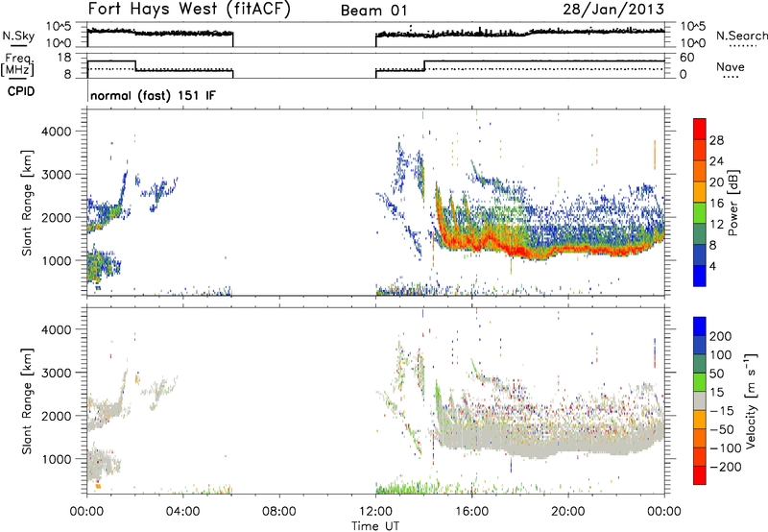
Task: Click the 'Velocity [m s-1]' colorbar label
Action: click(751, 400)
